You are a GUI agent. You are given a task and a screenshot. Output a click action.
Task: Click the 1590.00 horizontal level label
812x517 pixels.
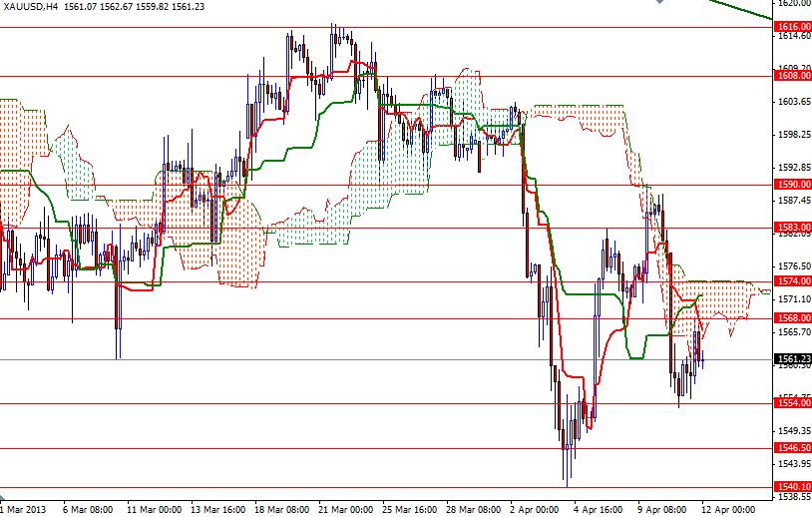791,185
